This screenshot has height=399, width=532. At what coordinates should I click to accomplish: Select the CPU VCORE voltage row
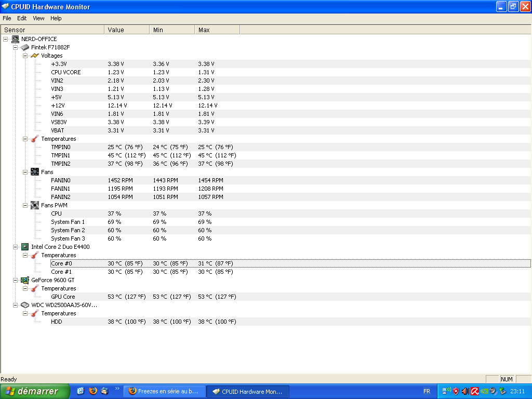[x=290, y=72]
